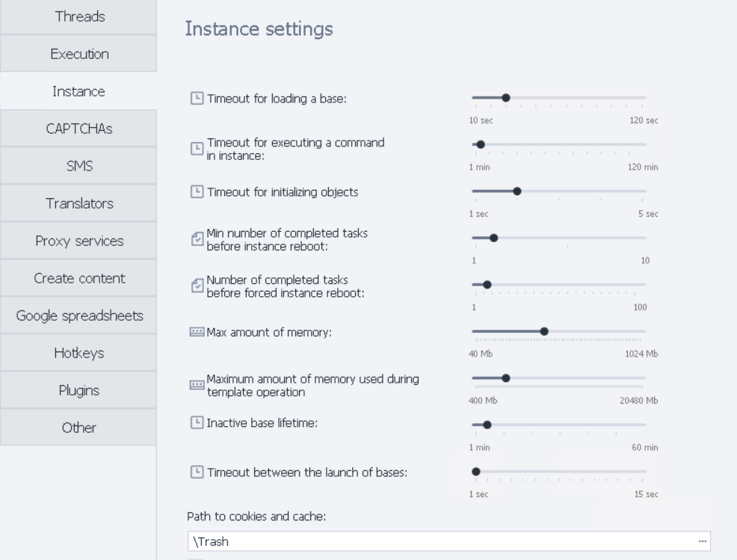
Task: Click the clock icon beside Inactive base lifetime
Action: (197, 424)
